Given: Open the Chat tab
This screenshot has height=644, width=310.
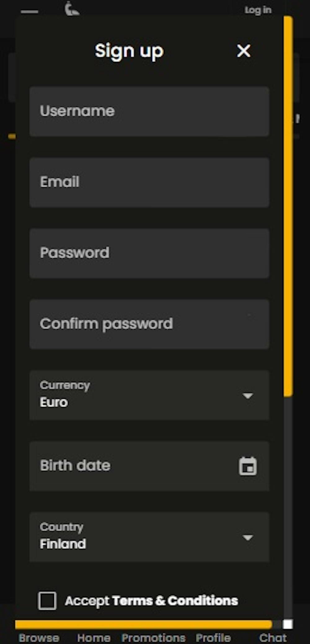Looking at the screenshot, I should click(273, 638).
